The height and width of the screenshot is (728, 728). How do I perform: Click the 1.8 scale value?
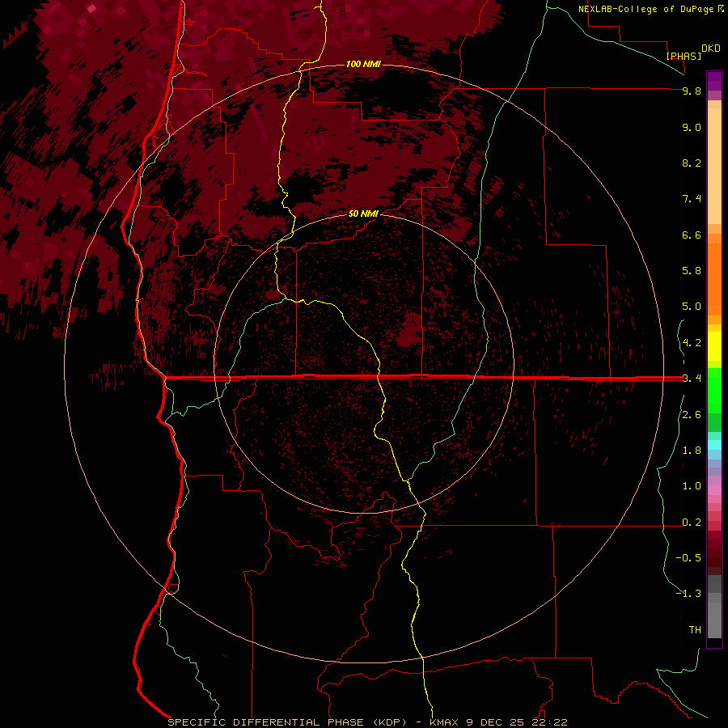[692, 451]
